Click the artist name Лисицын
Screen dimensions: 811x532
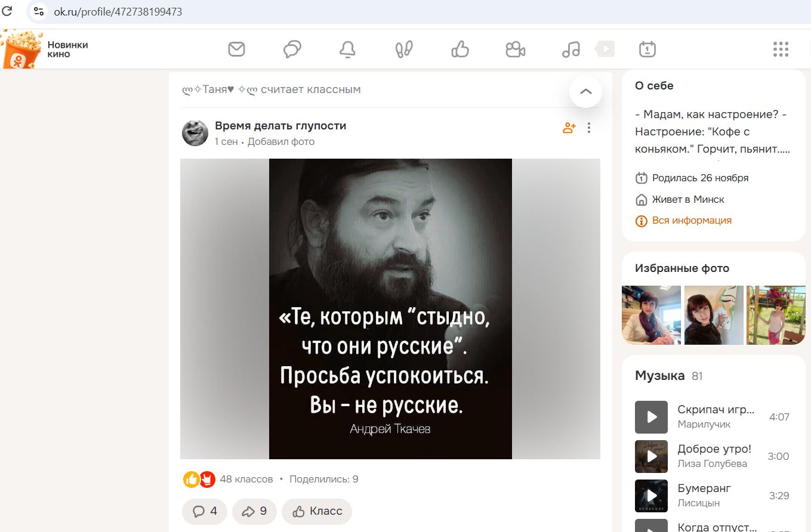tap(699, 503)
